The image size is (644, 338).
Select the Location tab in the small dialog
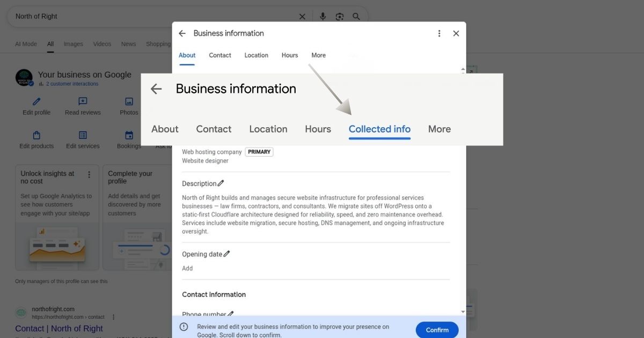click(x=257, y=55)
